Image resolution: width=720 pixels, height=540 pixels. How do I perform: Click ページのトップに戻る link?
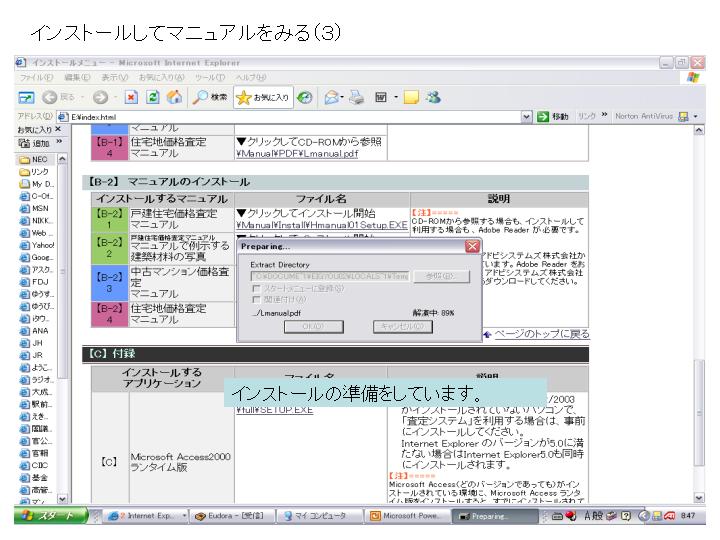click(542, 334)
